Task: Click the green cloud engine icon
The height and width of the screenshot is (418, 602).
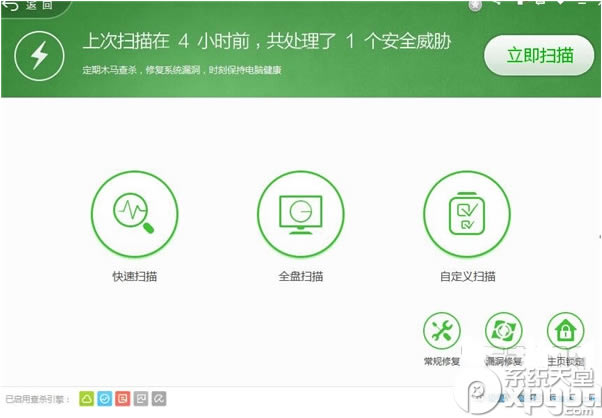Action: (x=86, y=399)
